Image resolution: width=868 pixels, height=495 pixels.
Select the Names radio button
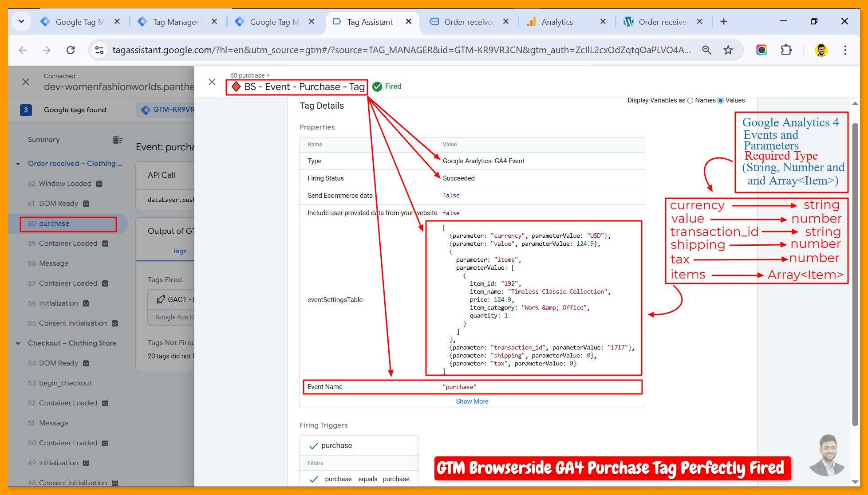coord(690,101)
